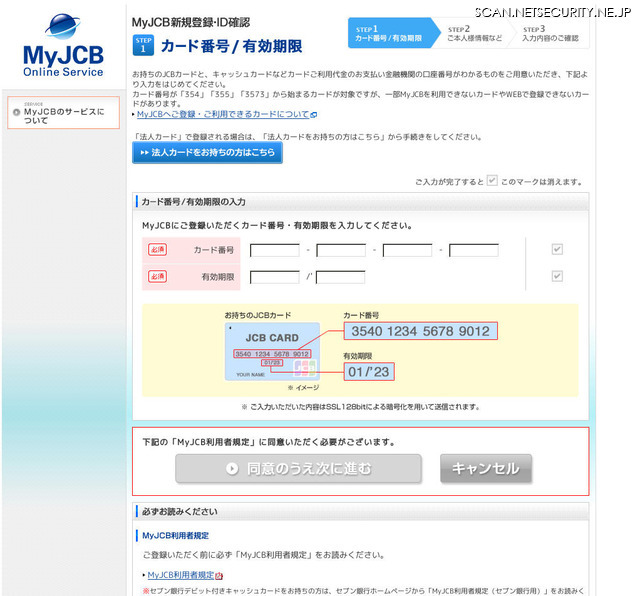Open MyJCBへご登録・ご利用できるカードについて link
This screenshot has width=640, height=596.
(223, 114)
